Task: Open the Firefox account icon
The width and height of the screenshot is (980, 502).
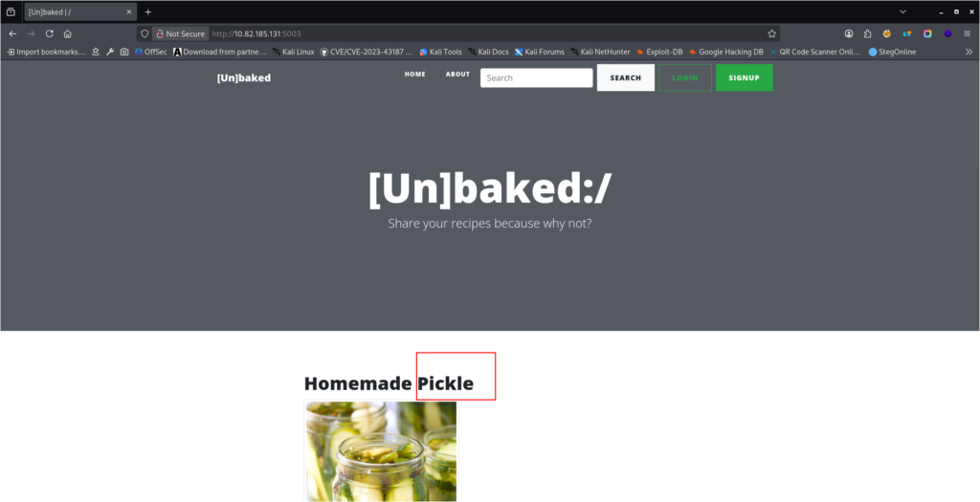Action: [x=849, y=33]
